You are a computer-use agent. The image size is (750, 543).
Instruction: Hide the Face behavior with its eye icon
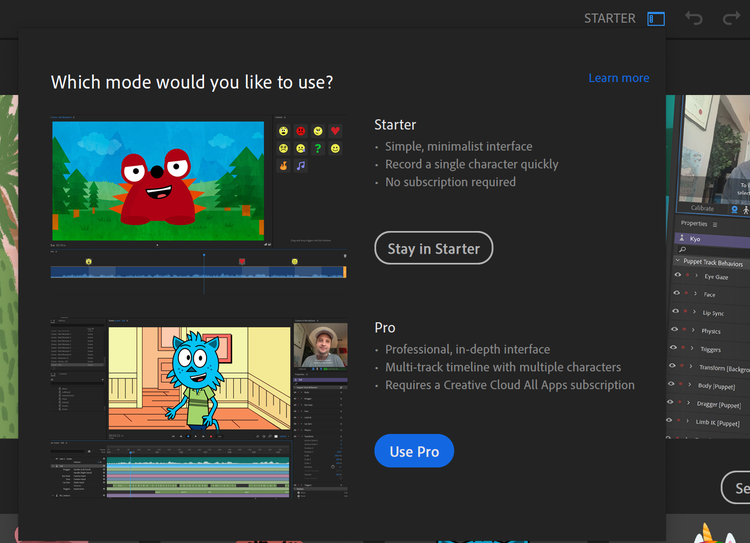(676, 294)
